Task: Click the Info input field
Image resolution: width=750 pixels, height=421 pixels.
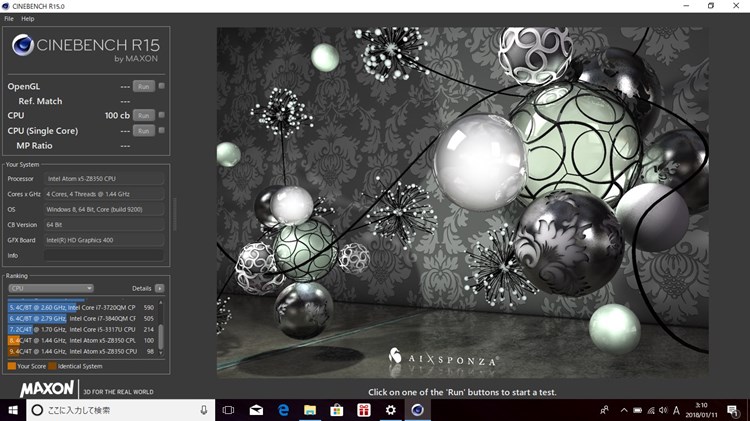Action: coord(104,255)
